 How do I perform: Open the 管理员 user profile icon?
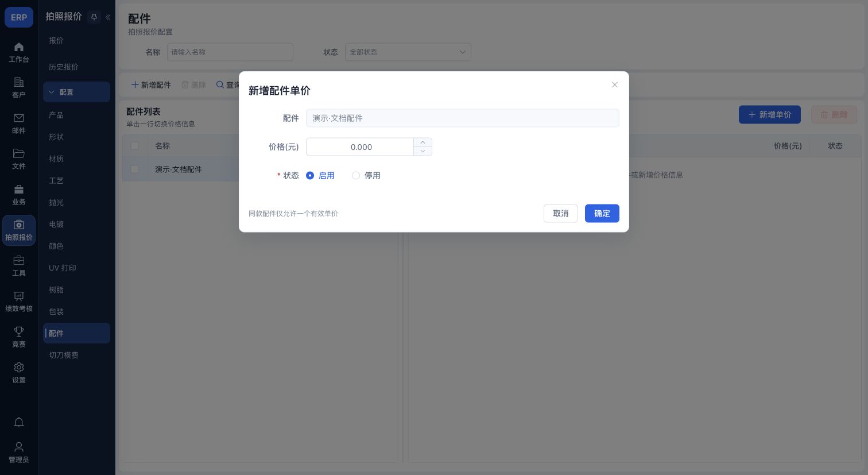tap(19, 447)
